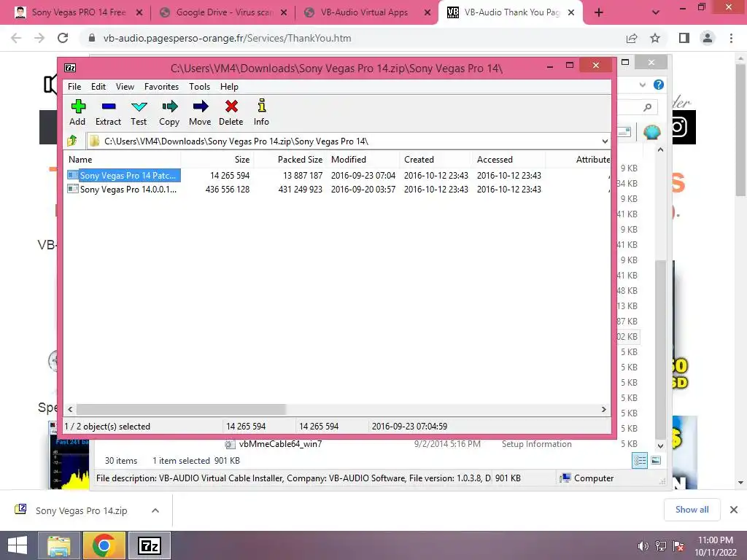
Task: Click size value 436 556 128
Action: point(228,190)
